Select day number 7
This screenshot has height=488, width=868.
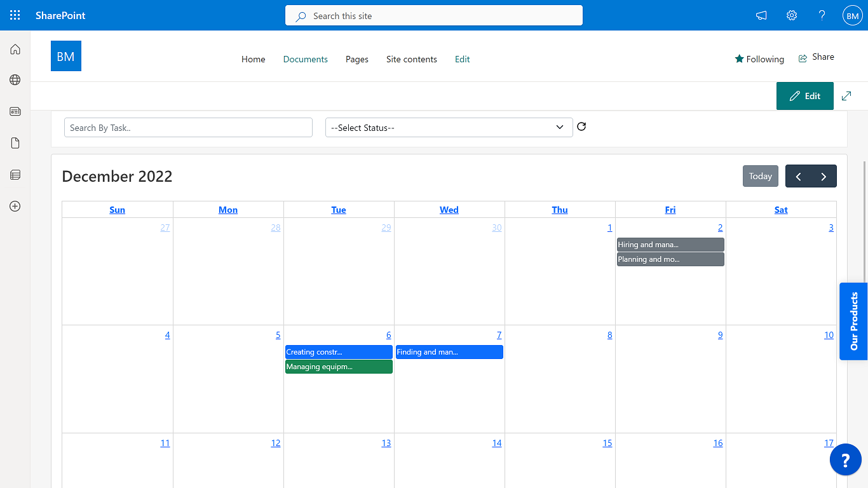point(499,335)
